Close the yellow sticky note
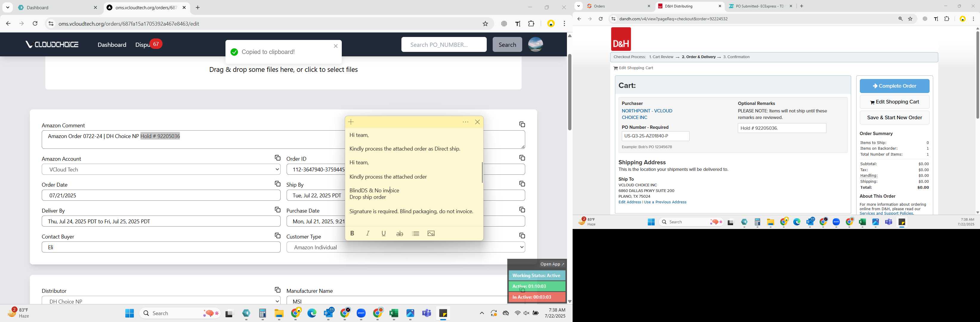Image resolution: width=980 pixels, height=322 pixels. 477,122
